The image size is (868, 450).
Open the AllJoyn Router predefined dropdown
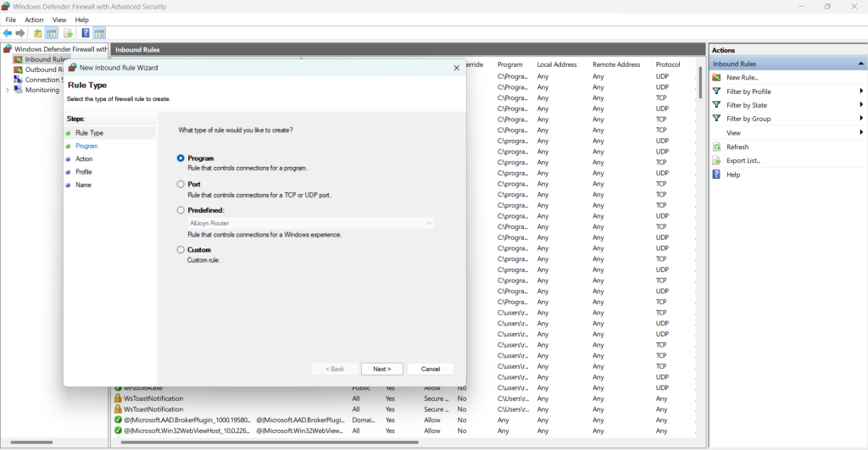tap(310, 223)
